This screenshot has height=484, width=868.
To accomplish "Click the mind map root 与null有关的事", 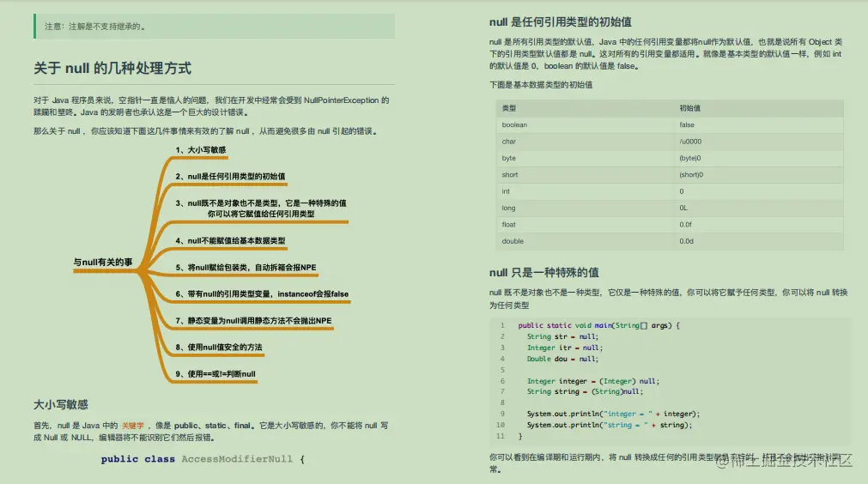I will click(x=103, y=263).
